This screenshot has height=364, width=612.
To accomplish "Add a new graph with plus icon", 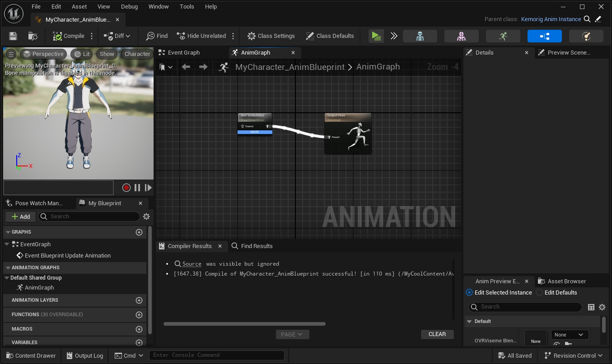I will (x=139, y=232).
